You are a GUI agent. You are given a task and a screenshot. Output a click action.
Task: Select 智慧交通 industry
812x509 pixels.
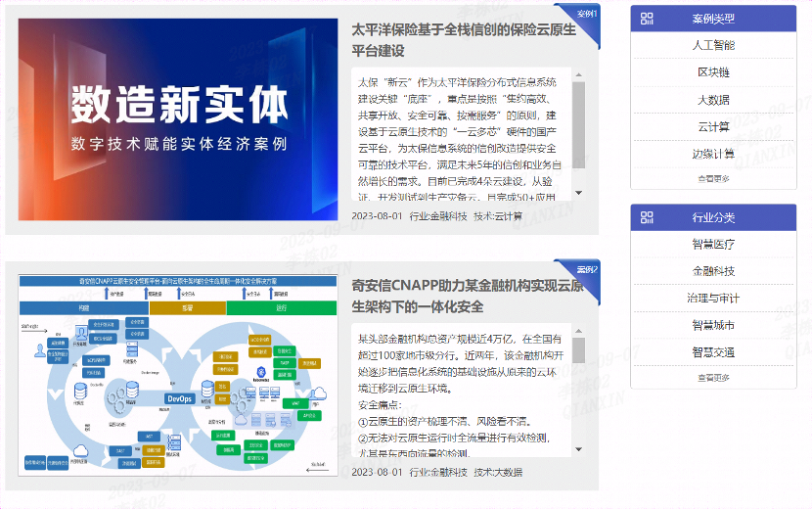tap(713, 352)
